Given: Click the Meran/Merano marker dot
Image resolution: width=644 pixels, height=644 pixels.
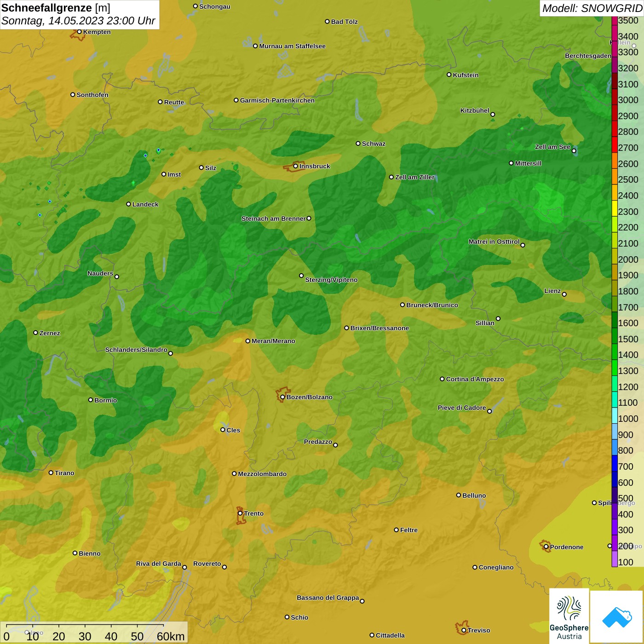Looking at the screenshot, I should tap(247, 341).
